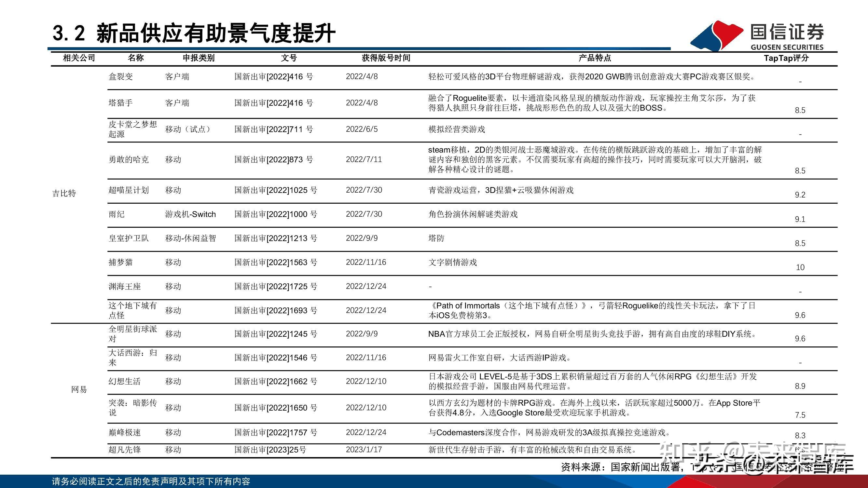This screenshot has width=868, height=488.
Task: Click license number 国新出审[2022]1662 号
Action: tap(276, 382)
